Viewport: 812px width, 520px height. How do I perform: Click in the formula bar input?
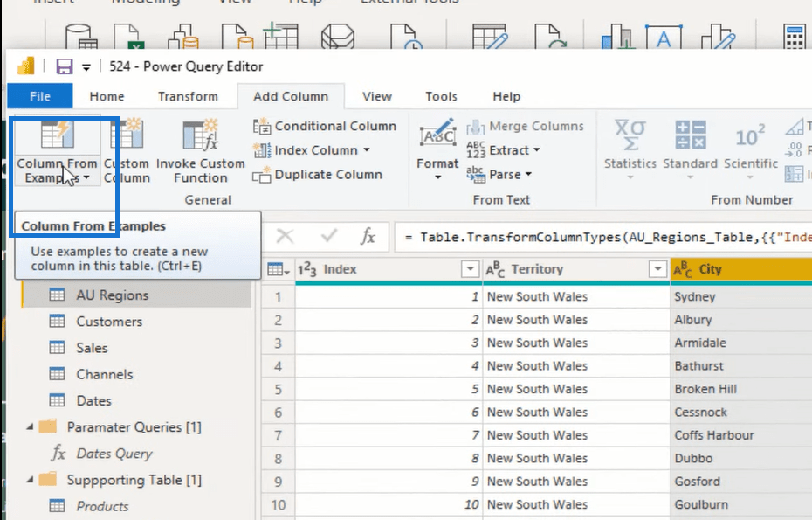[602, 238]
